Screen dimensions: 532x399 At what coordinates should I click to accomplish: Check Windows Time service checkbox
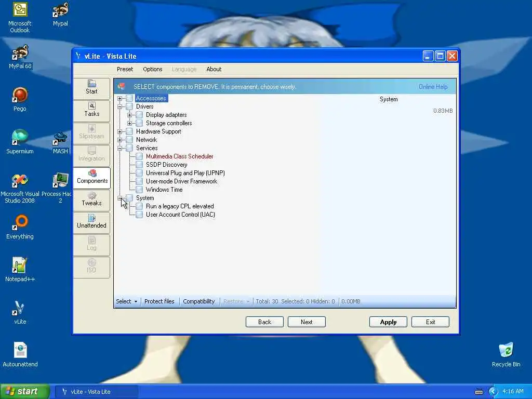point(139,190)
